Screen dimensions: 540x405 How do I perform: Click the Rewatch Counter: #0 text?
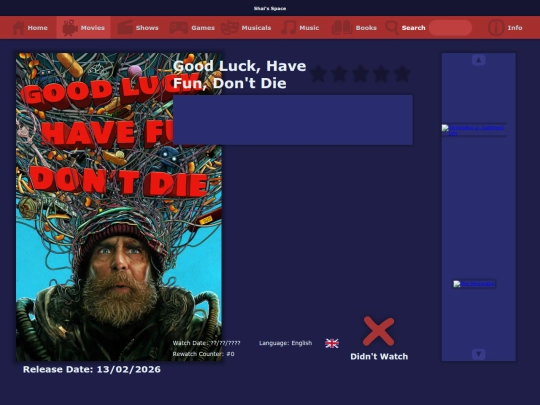coord(203,354)
